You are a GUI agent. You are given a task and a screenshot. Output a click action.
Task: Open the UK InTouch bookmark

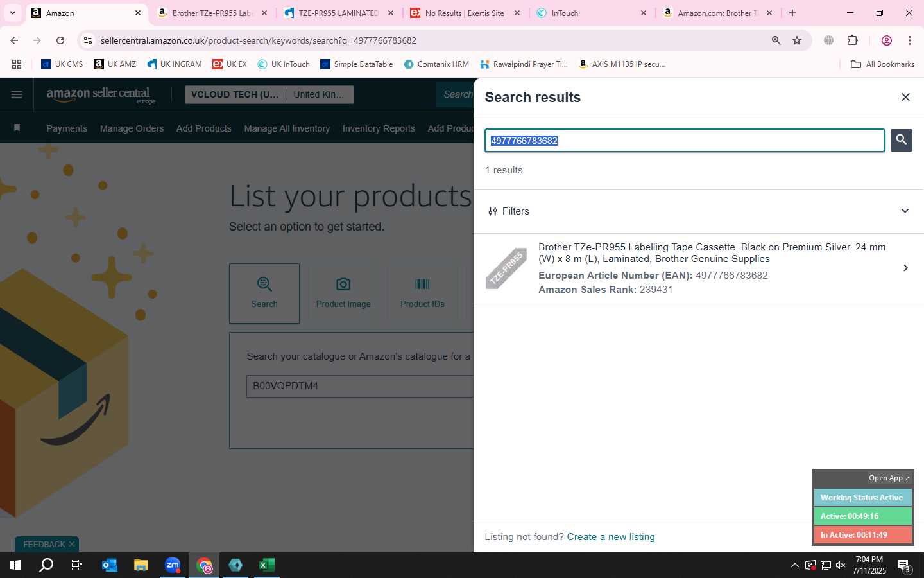pyautogui.click(x=284, y=64)
